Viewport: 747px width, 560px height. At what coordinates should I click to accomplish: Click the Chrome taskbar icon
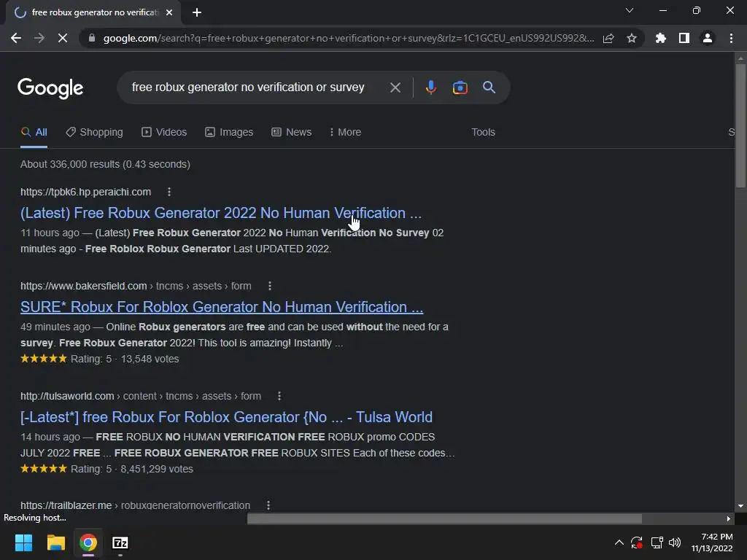(x=88, y=542)
